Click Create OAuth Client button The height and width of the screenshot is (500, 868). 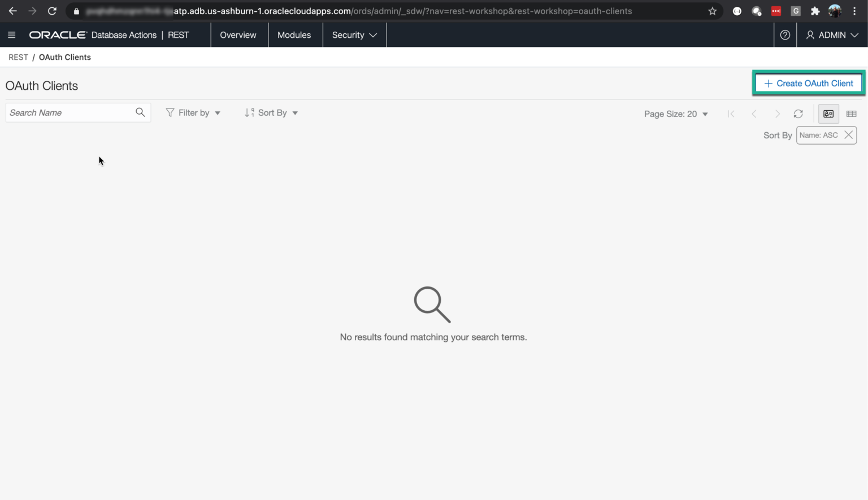[x=809, y=83]
